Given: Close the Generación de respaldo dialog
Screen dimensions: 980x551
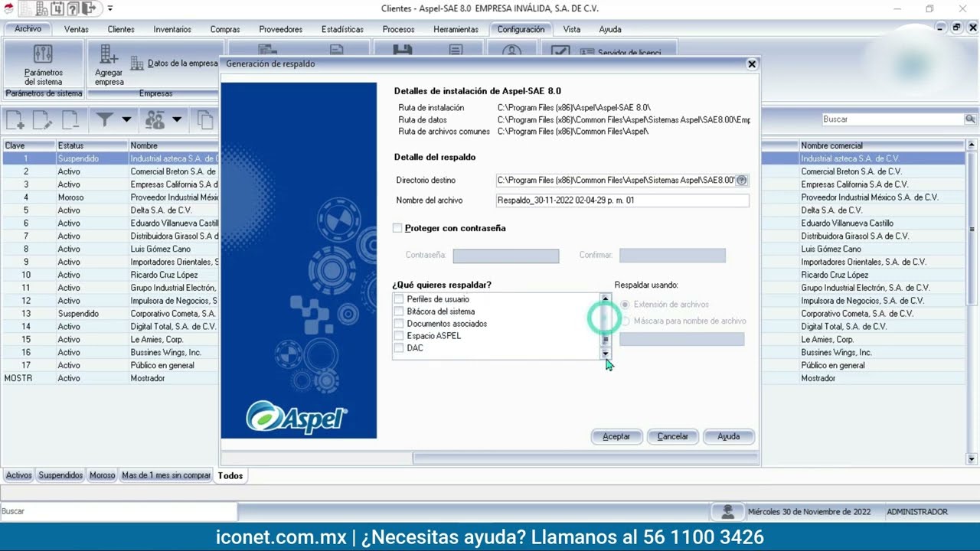Looking at the screenshot, I should (752, 64).
